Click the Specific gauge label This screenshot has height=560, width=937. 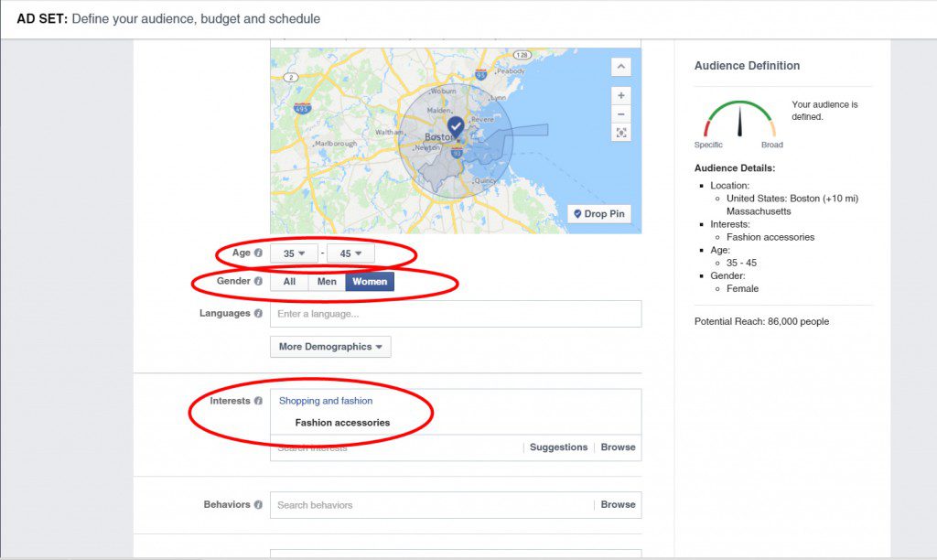708,145
